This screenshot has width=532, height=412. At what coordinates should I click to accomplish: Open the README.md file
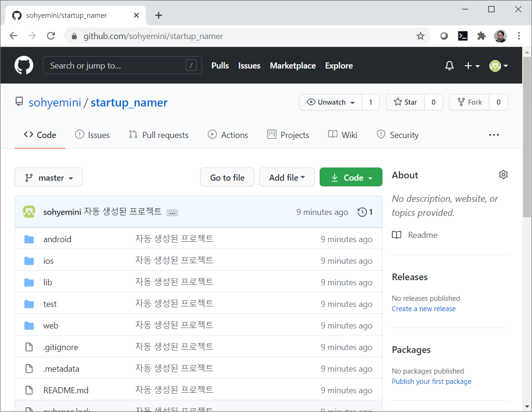(66, 390)
